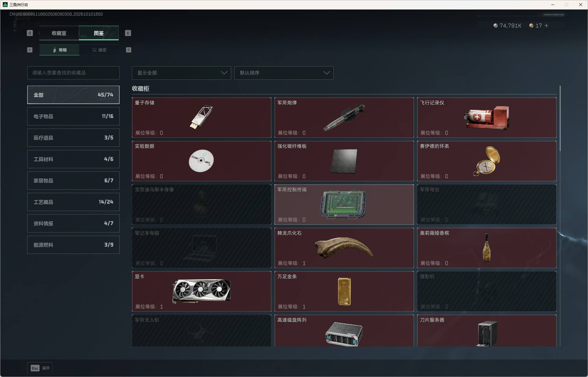Select the 刀片服务器 blade server image
Image resolution: width=588 pixels, height=377 pixels.
click(x=487, y=334)
